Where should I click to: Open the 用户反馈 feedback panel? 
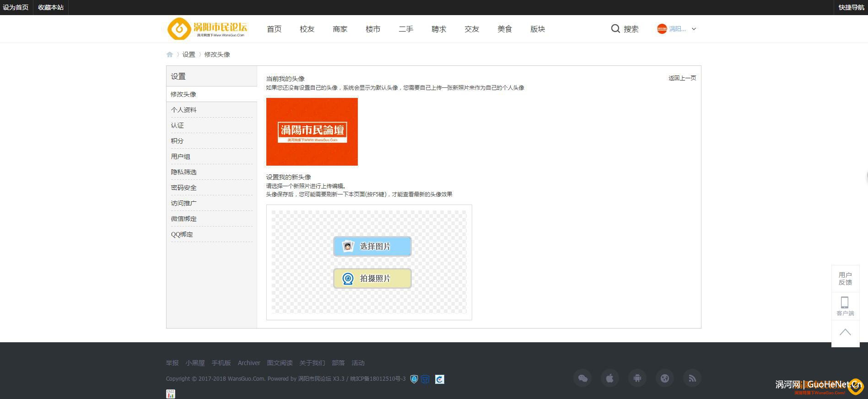[845, 278]
